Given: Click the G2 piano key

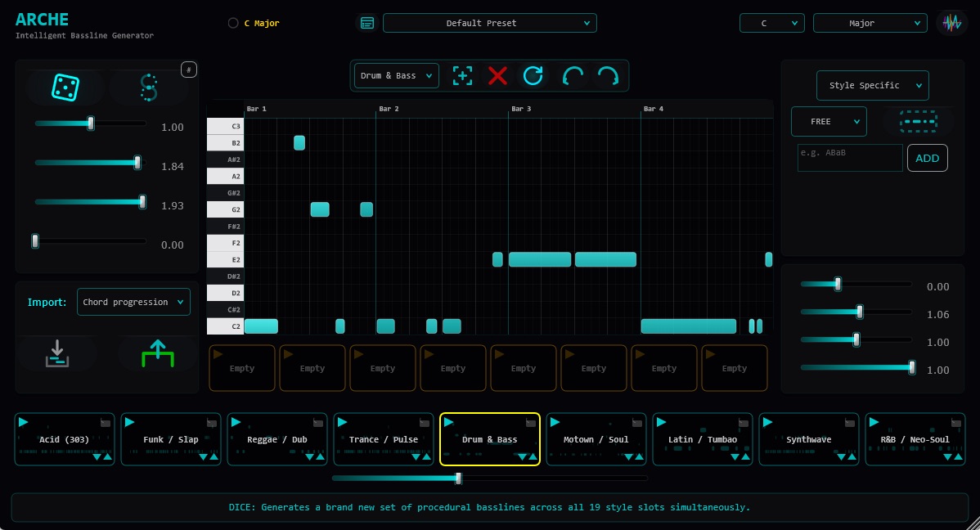Looking at the screenshot, I should [x=225, y=209].
